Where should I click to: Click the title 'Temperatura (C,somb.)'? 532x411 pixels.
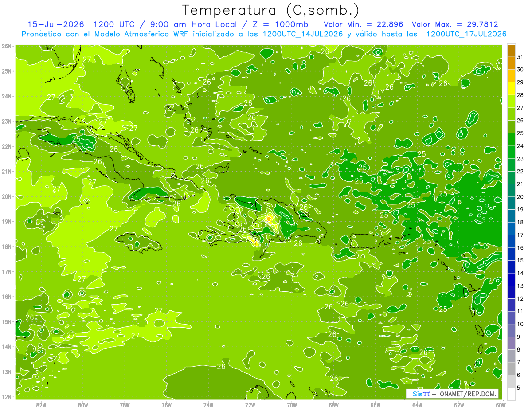[x=270, y=10]
